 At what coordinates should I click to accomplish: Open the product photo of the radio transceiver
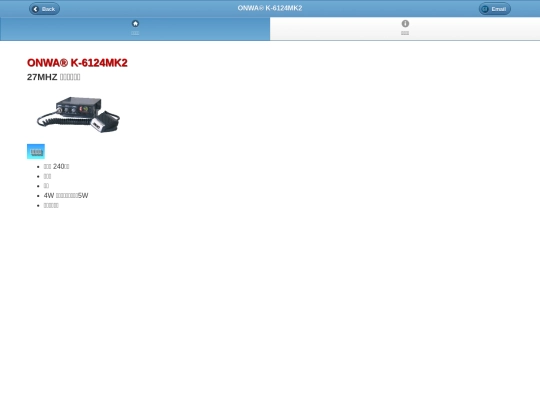pos(78,114)
